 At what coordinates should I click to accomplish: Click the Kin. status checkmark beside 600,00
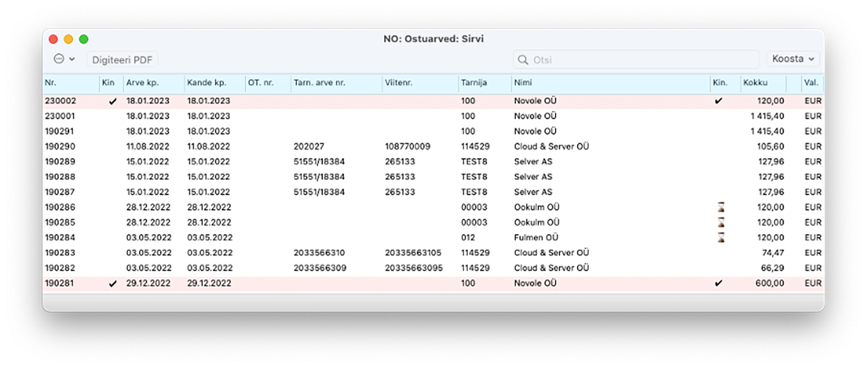click(718, 283)
